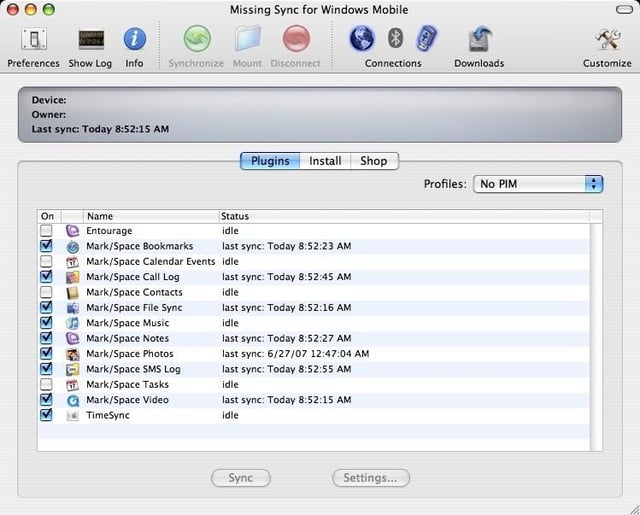Uncheck the Mark/Space Call Log checkbox

point(46,276)
